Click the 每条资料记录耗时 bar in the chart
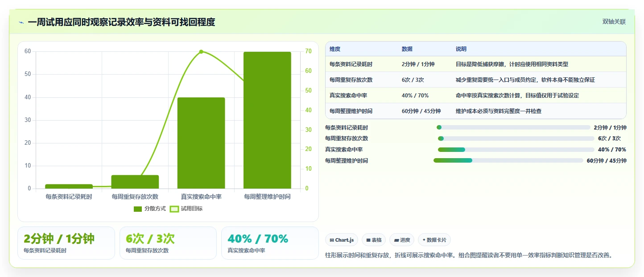Image resolution: width=644 pixels, height=277 pixels. [x=69, y=186]
